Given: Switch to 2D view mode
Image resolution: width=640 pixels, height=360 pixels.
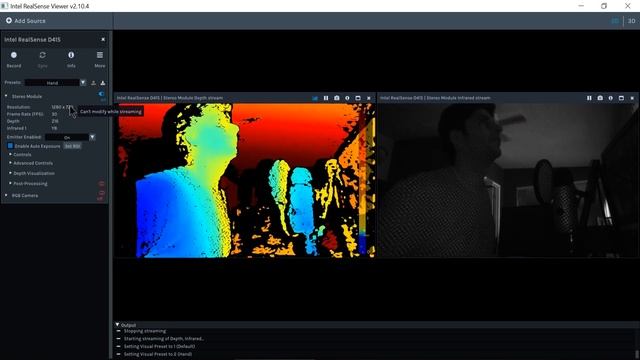Looking at the screenshot, I should point(615,21).
